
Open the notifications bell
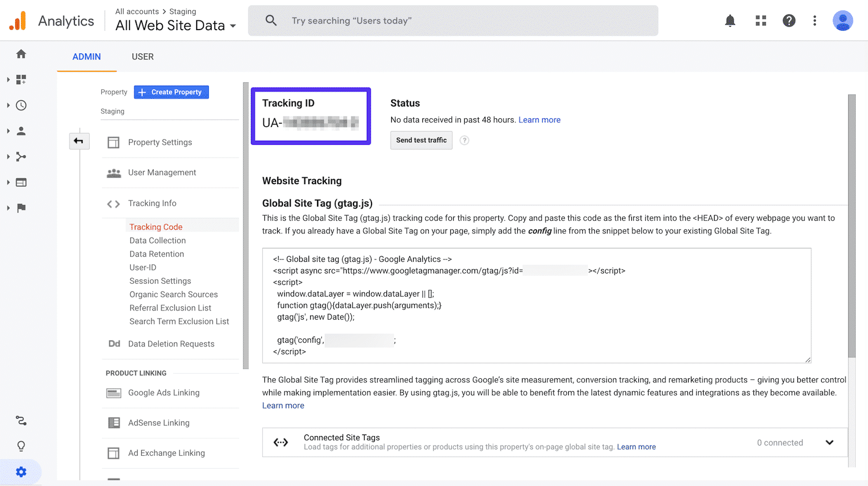click(x=730, y=20)
